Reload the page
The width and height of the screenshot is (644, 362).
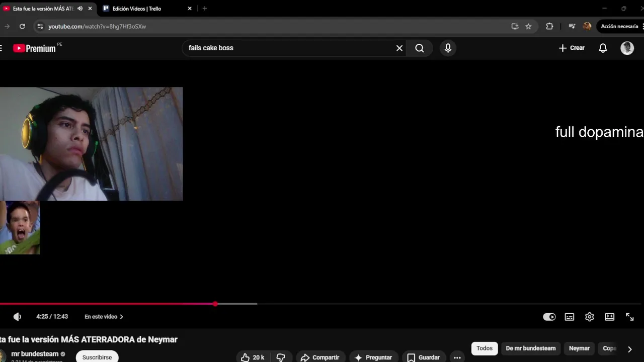click(x=22, y=26)
